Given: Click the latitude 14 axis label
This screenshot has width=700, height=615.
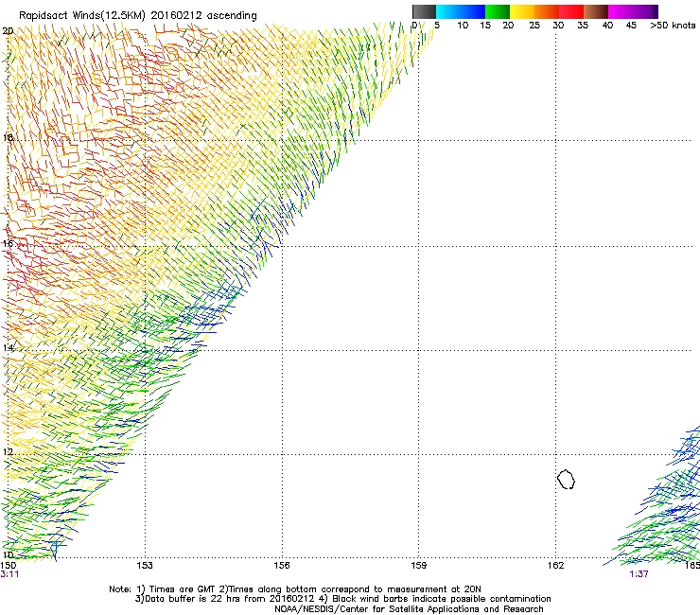Looking at the screenshot, I should (8, 347).
